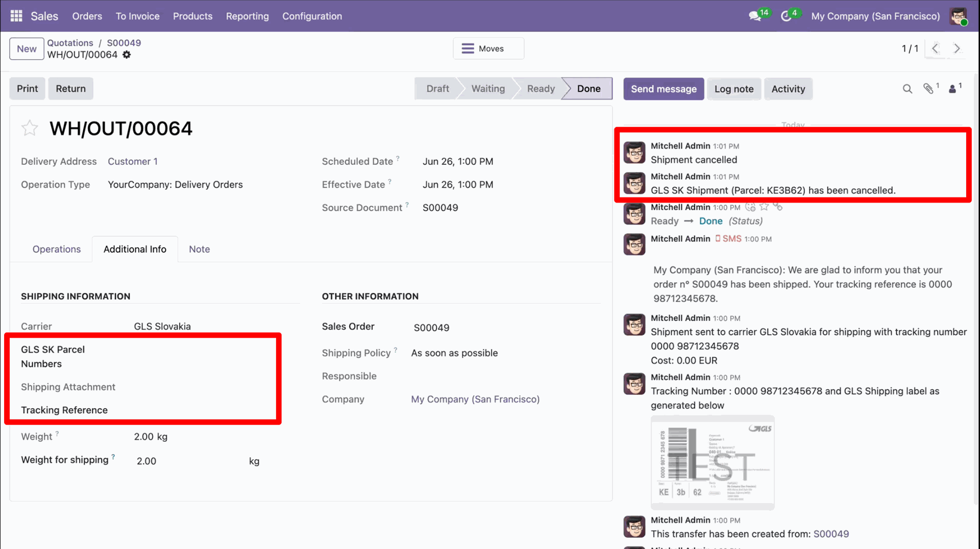Add a reaction to the Ready→Done message
This screenshot has height=549, width=980.
(x=750, y=207)
